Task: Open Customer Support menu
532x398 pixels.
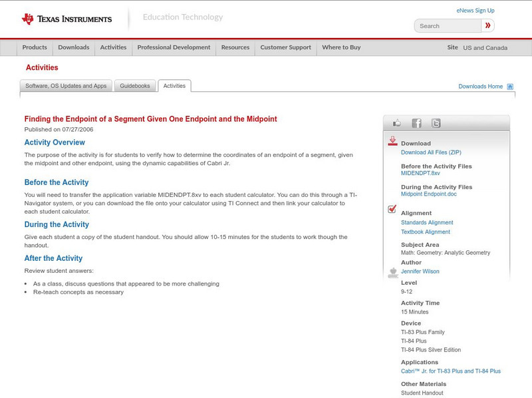Action: pos(286,47)
